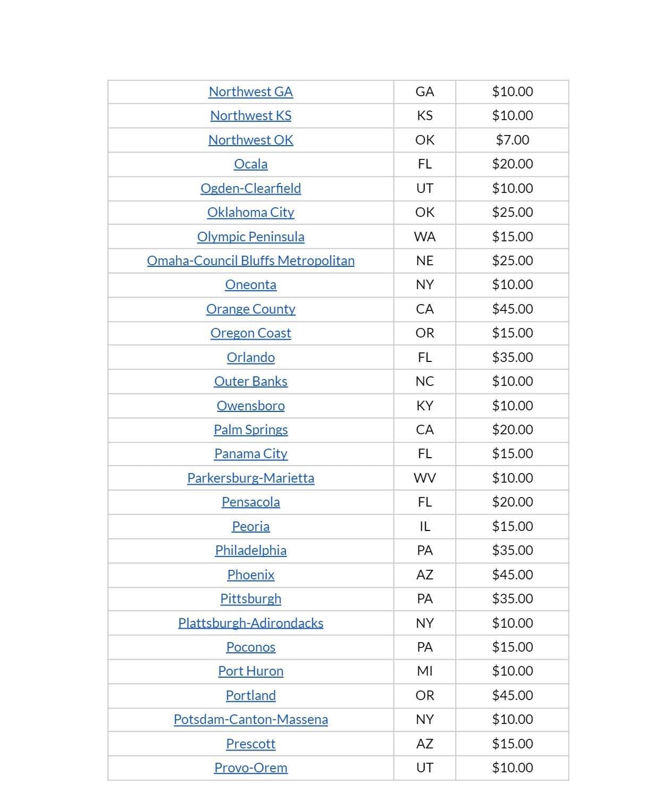Open the Ocala city link
Screen dimensions: 672x792
[250, 164]
